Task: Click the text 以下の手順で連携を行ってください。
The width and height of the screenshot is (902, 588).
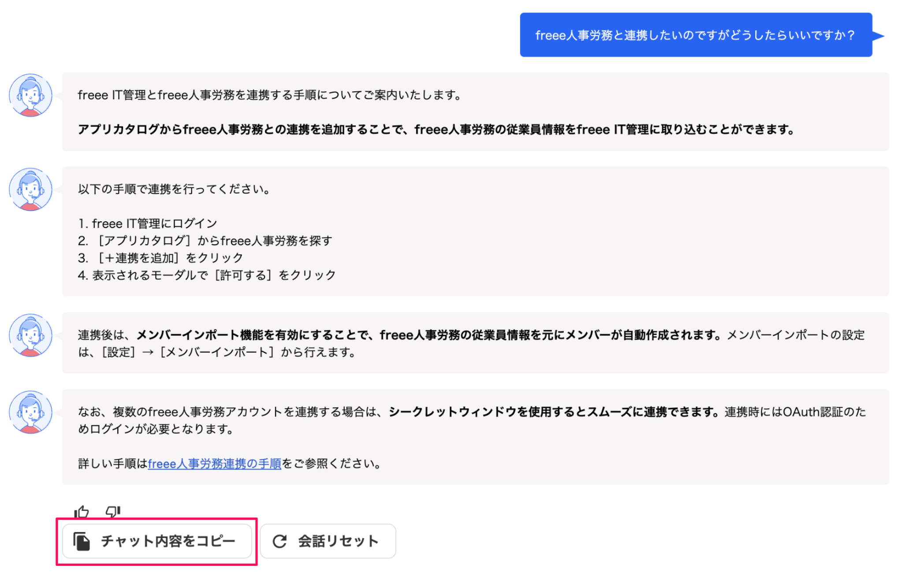Action: click(x=174, y=189)
